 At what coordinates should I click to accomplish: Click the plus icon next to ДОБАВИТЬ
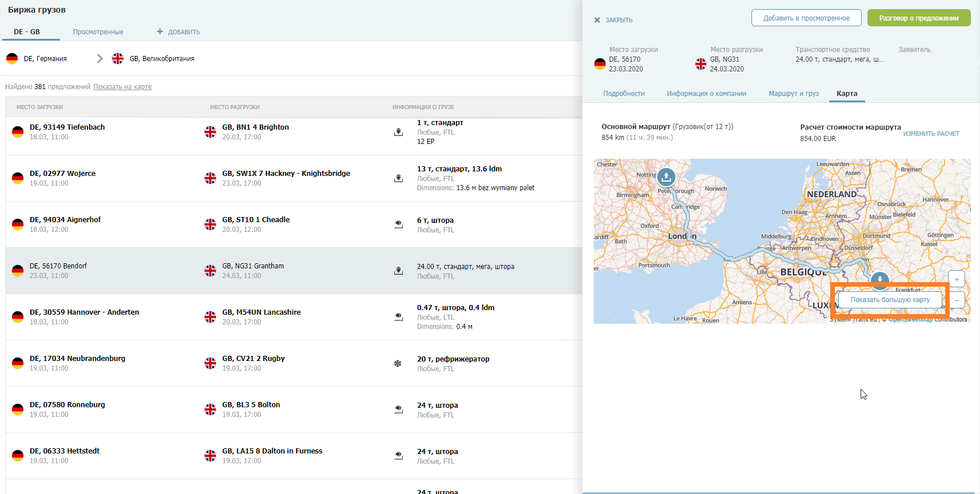(x=160, y=32)
